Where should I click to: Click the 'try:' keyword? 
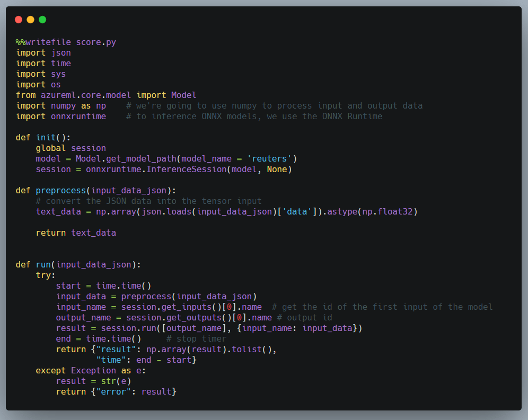click(46, 275)
